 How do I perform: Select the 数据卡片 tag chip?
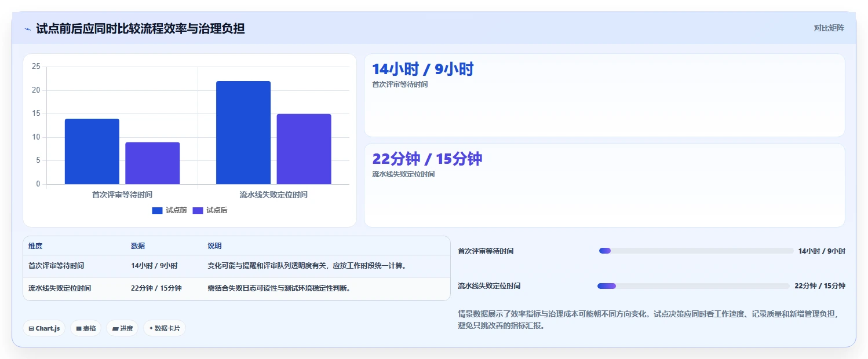pos(165,328)
